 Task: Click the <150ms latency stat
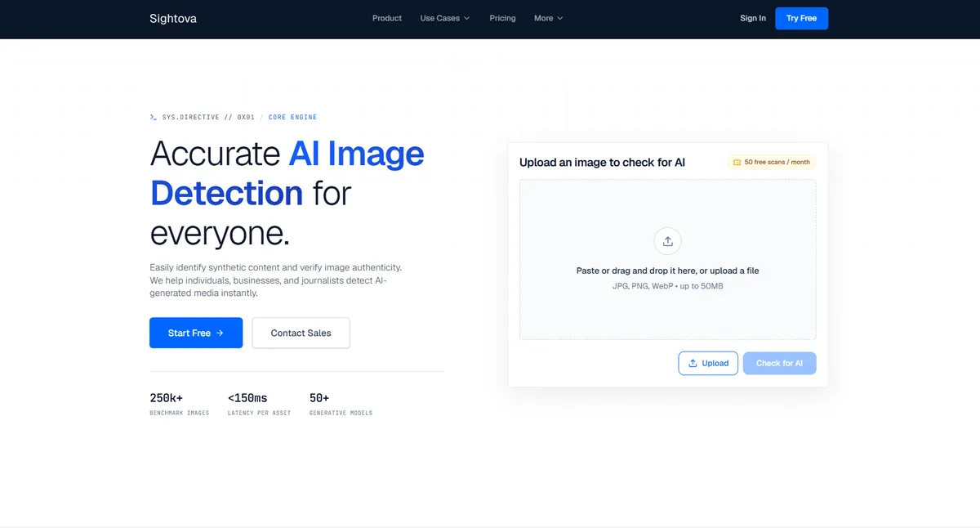259,404
